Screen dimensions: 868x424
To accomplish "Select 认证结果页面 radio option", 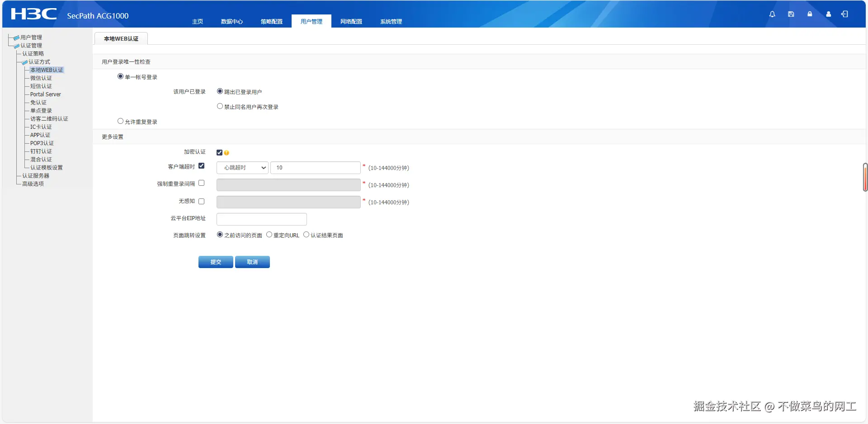I will click(306, 235).
